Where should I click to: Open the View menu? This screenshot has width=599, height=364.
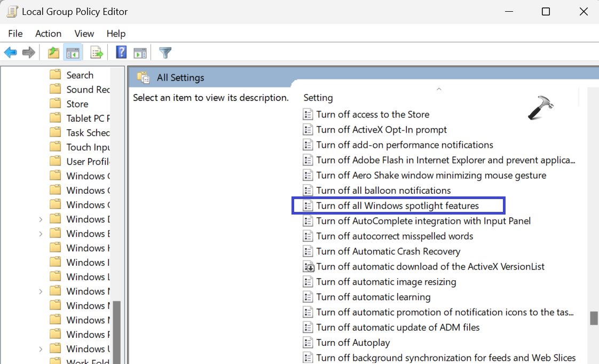[x=84, y=34]
